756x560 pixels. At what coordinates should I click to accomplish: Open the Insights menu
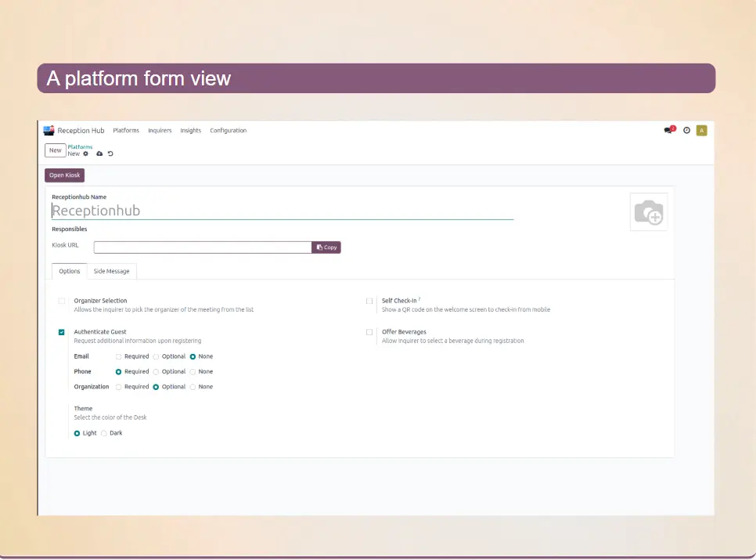pos(190,131)
